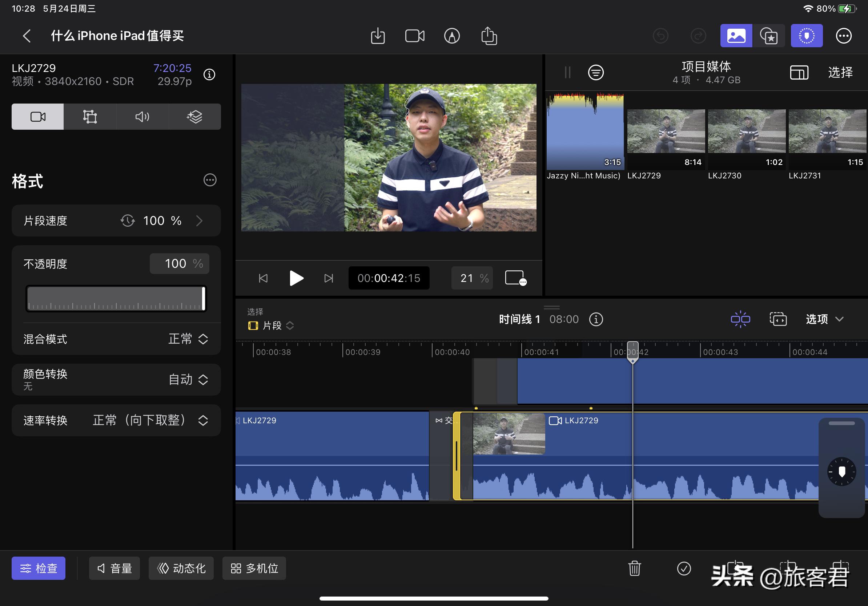Open the three-dot menu at top right
868x606 pixels.
click(843, 36)
